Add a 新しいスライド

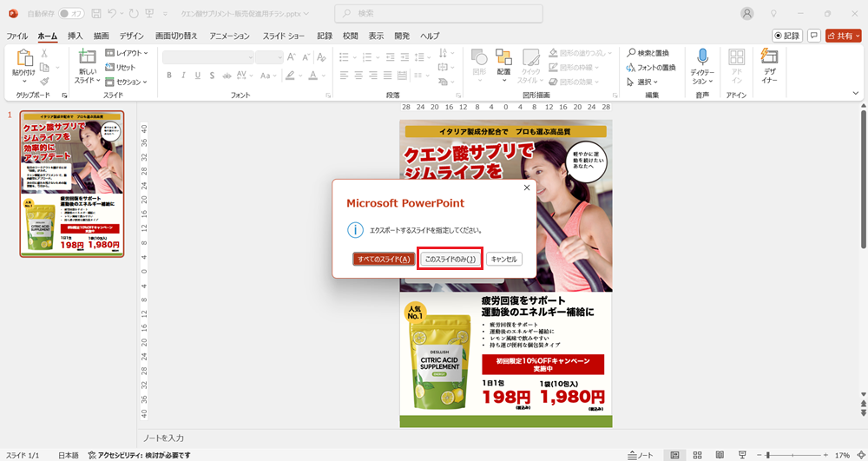point(88,66)
